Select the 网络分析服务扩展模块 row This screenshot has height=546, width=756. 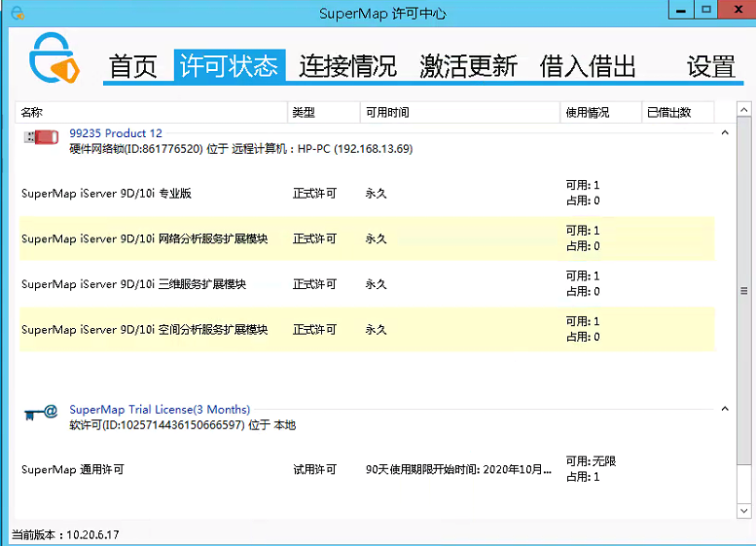[367, 238]
